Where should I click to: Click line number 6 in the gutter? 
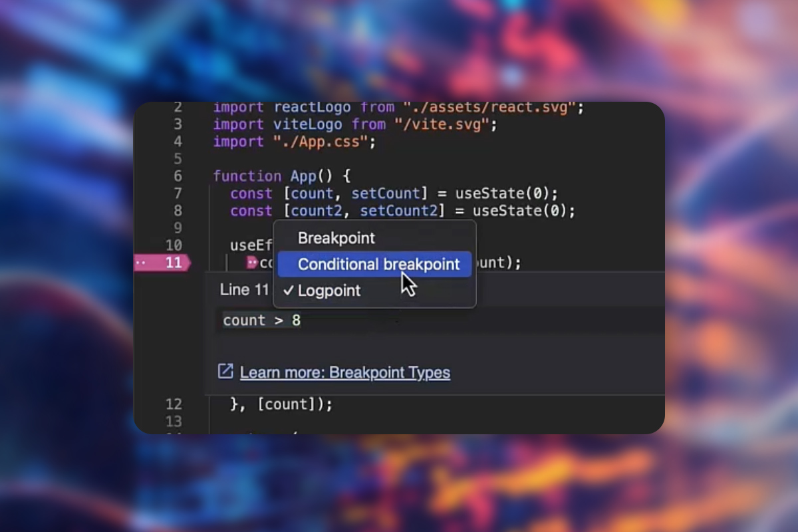click(x=177, y=176)
